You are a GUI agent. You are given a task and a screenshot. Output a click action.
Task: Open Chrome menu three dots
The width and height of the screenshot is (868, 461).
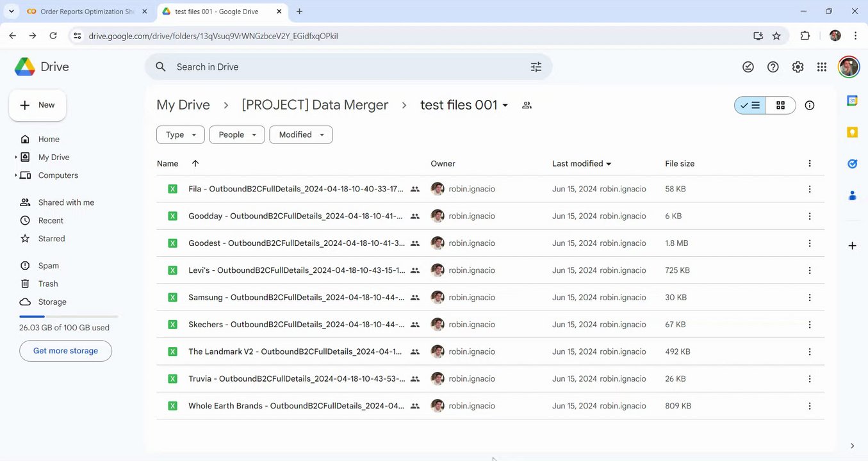[x=855, y=36]
